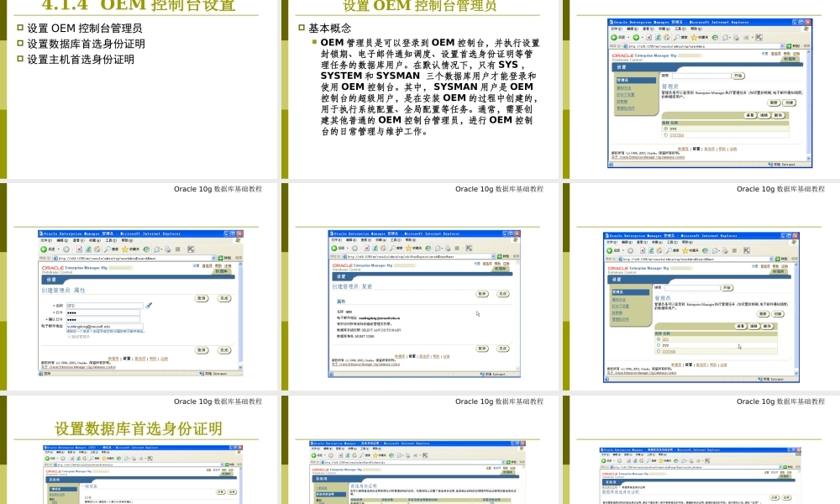Click the bullet '设置 OEM 控制台管理员'
The height and width of the screenshot is (504, 840).
point(85,28)
